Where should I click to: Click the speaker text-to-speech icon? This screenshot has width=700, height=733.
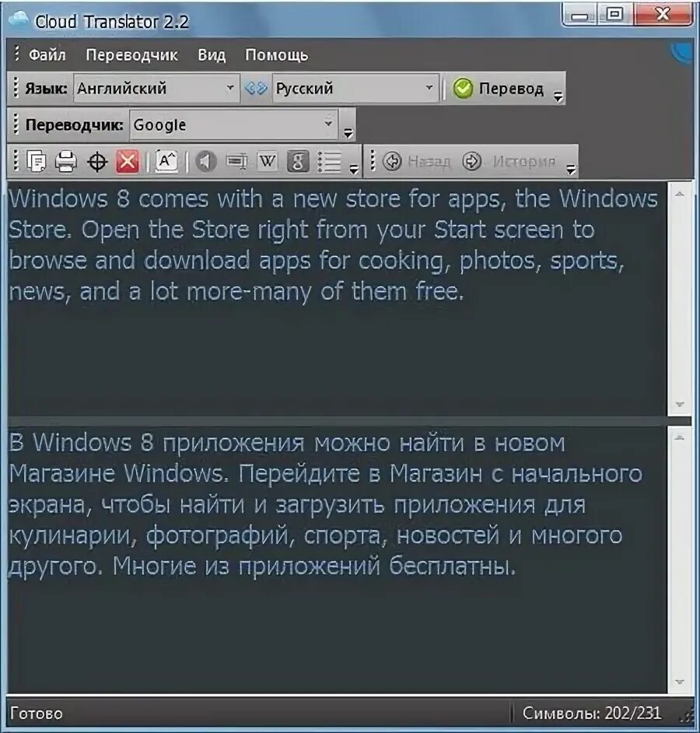pos(205,162)
